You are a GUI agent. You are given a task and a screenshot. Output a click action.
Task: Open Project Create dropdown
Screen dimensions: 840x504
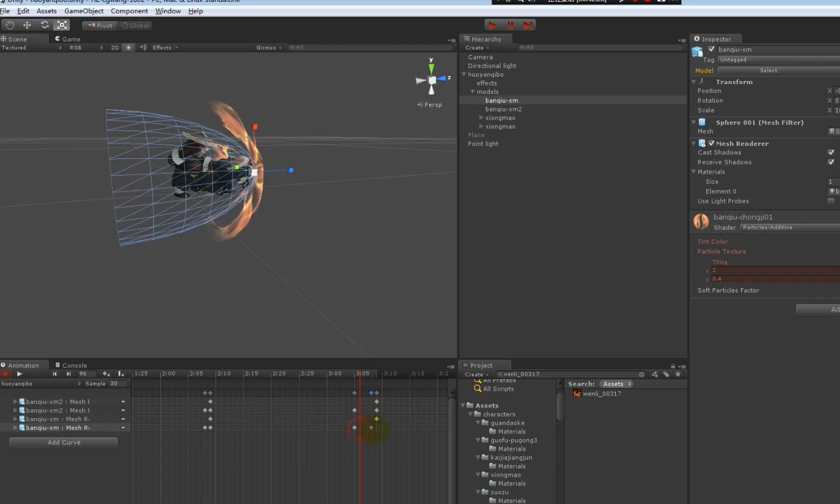tap(476, 374)
